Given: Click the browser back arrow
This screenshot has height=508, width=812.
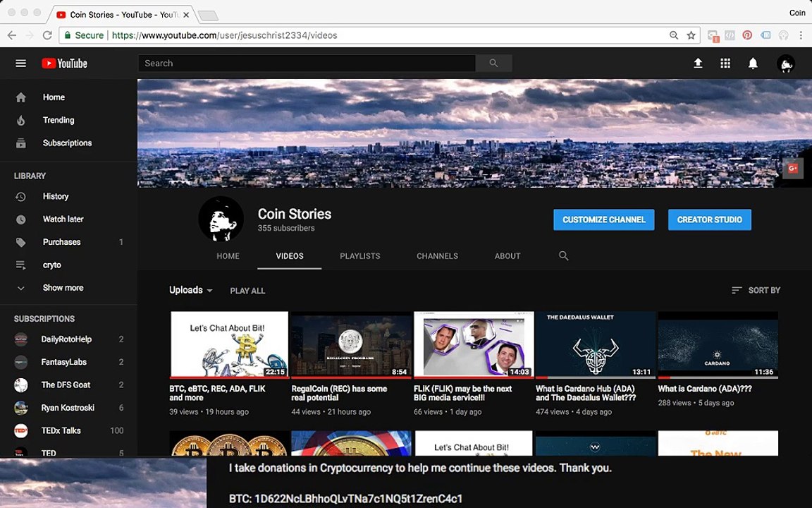Looking at the screenshot, I should (x=12, y=35).
